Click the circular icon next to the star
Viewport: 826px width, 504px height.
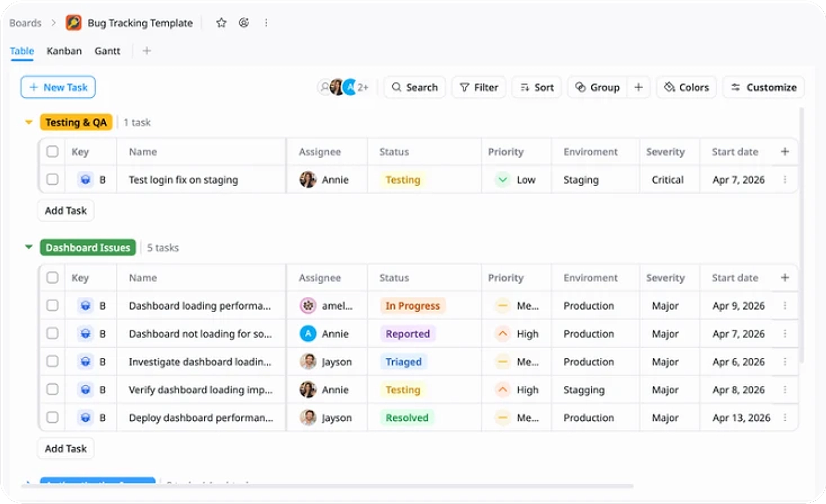244,22
